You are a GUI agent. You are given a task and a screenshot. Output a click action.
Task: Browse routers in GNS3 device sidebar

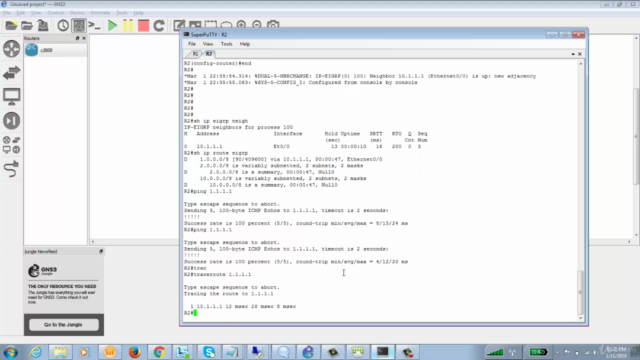click(x=11, y=49)
